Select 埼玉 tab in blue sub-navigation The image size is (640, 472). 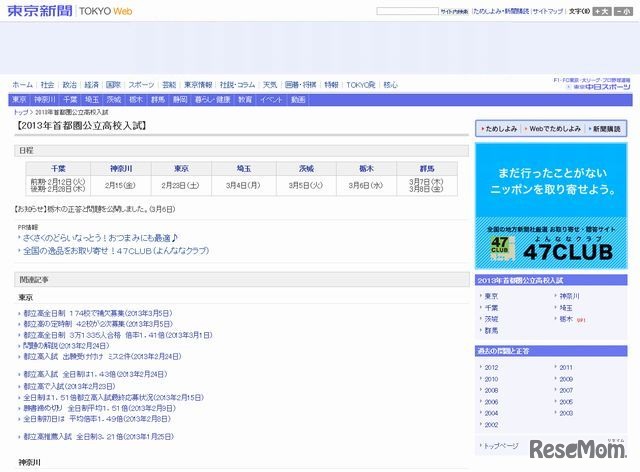tap(92, 99)
